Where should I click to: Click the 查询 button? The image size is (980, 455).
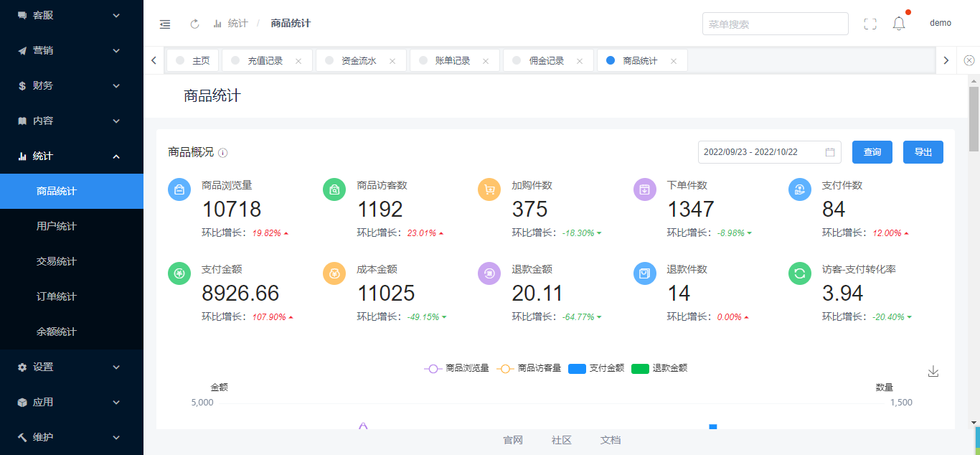click(872, 152)
